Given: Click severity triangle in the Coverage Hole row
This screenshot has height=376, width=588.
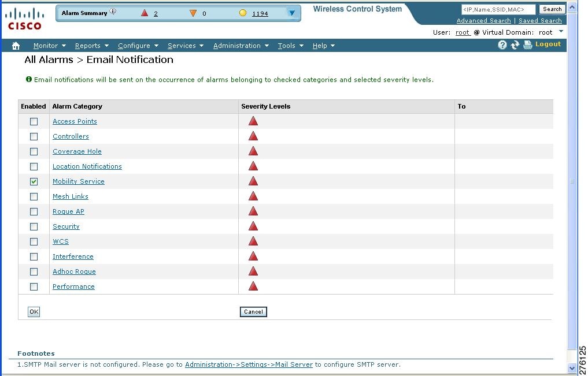Looking at the screenshot, I should coord(253,151).
